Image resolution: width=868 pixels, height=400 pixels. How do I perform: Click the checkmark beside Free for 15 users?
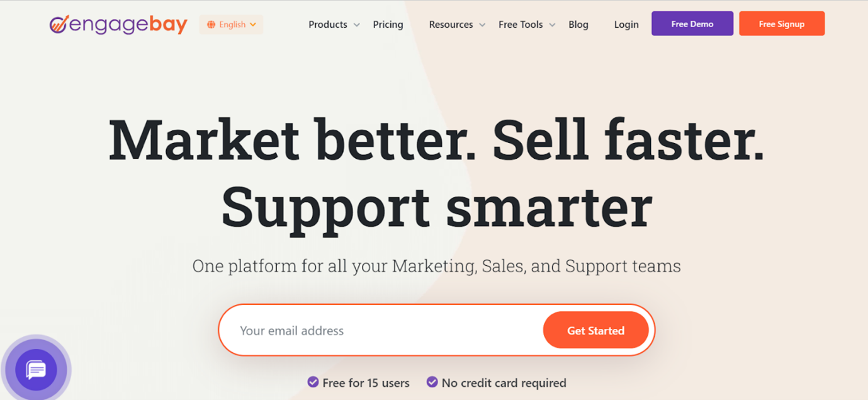coord(313,382)
